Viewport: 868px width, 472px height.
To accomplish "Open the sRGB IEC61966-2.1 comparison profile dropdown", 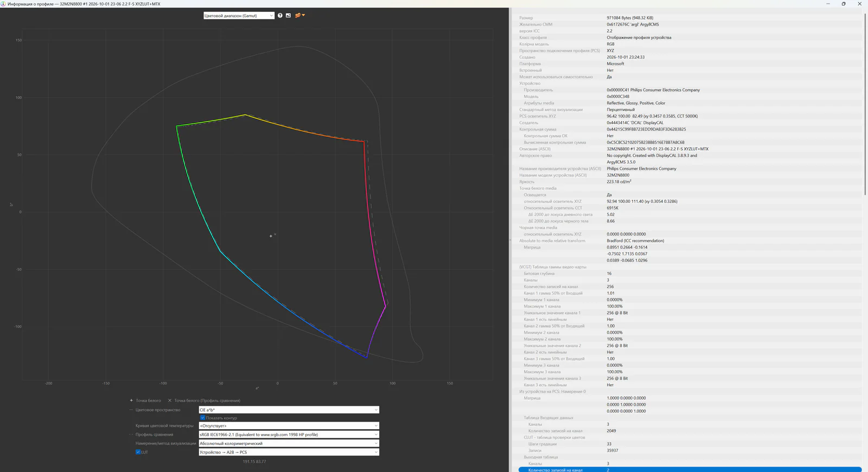I will pyautogui.click(x=289, y=435).
